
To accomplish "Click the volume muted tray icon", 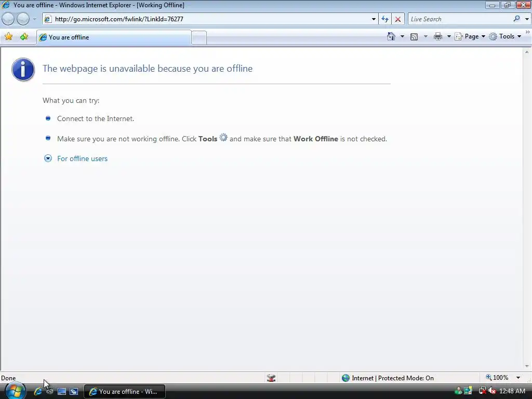I will click(x=492, y=391).
